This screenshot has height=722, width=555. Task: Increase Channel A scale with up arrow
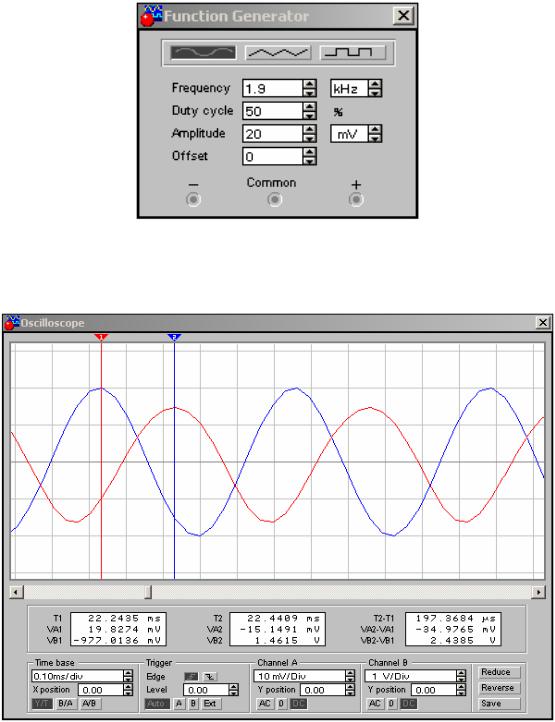pyautogui.click(x=350, y=673)
